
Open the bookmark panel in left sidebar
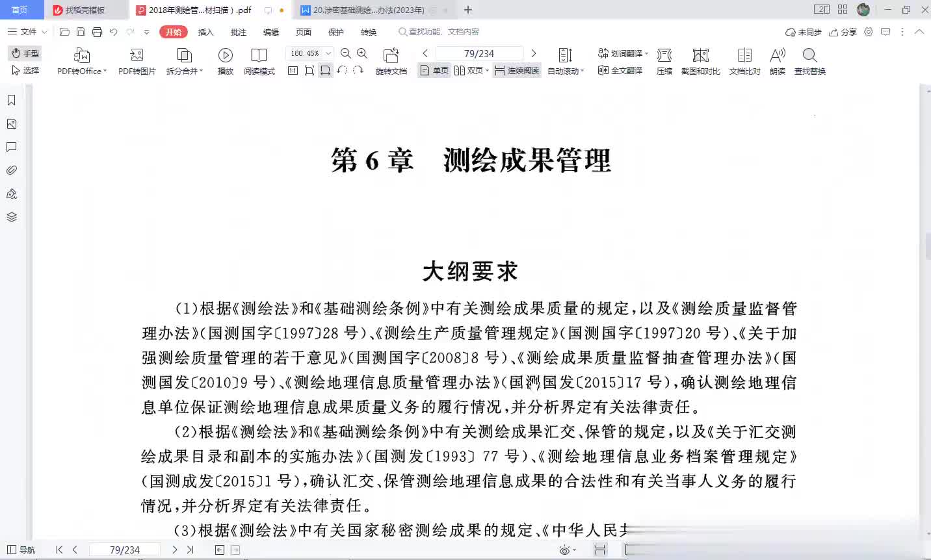pyautogui.click(x=11, y=100)
